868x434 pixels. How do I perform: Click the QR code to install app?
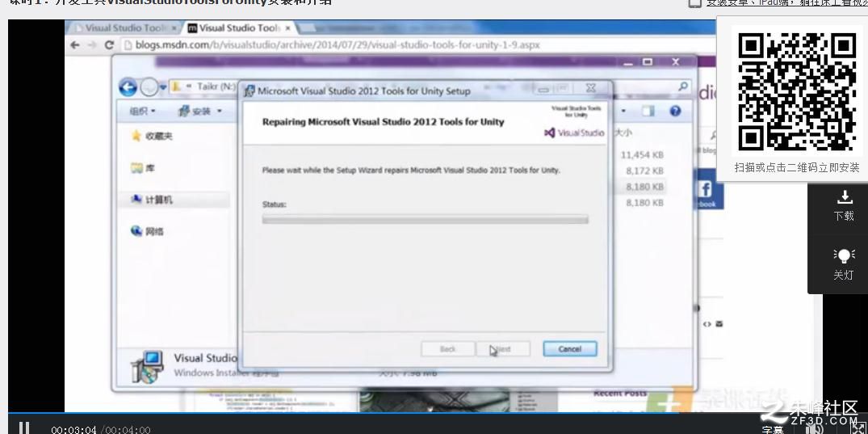click(x=797, y=91)
